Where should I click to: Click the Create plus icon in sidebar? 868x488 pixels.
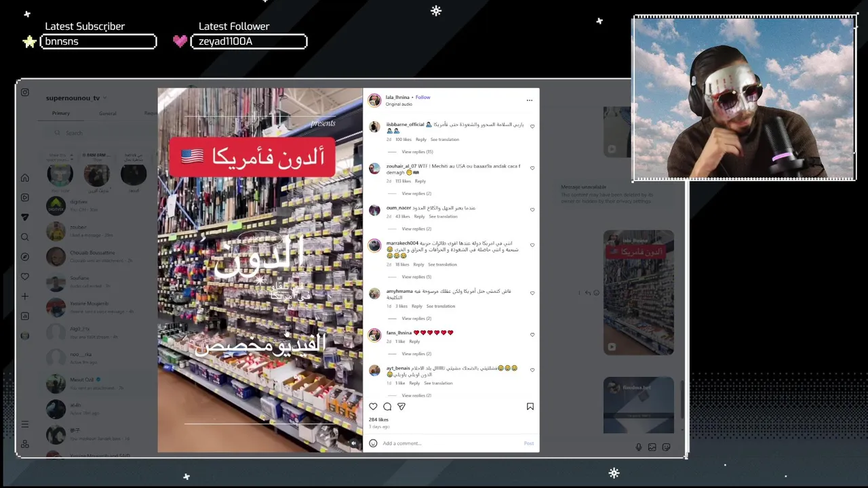(25, 296)
